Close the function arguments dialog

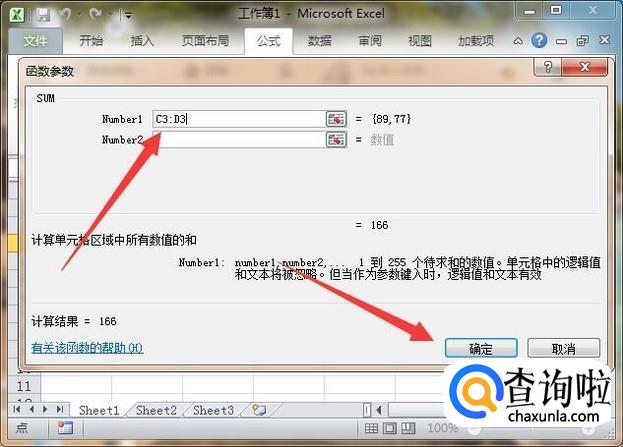[x=584, y=67]
